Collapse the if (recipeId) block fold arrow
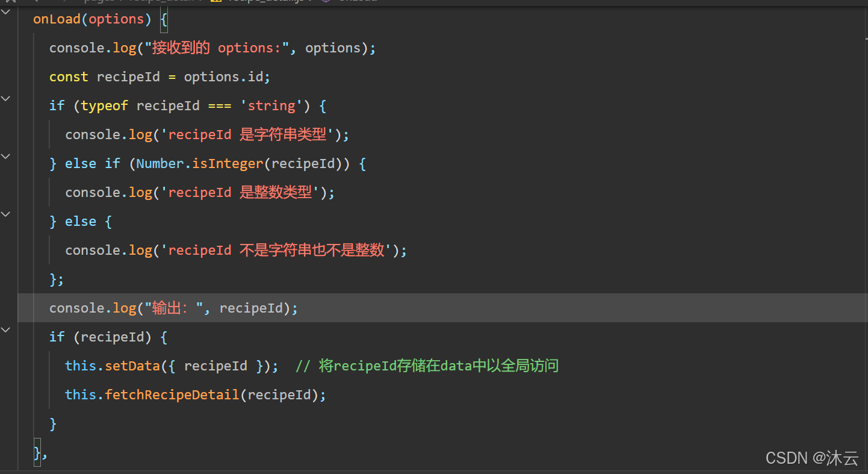 coord(6,330)
